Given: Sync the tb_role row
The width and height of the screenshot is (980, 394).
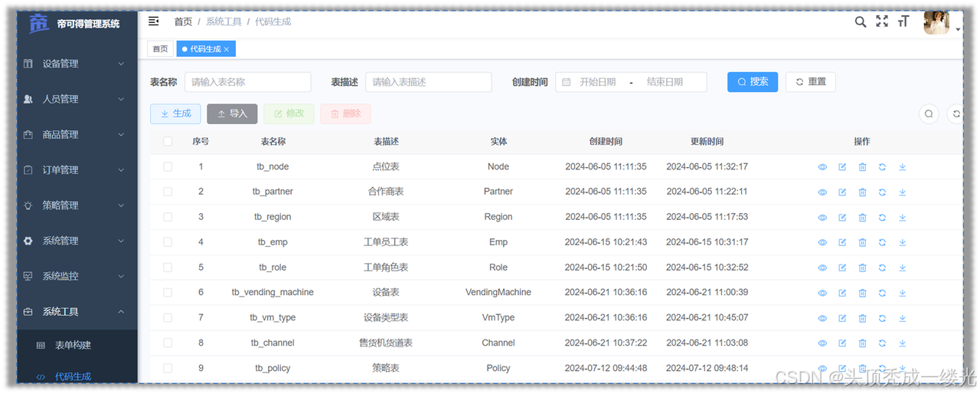Looking at the screenshot, I should pos(882,268).
